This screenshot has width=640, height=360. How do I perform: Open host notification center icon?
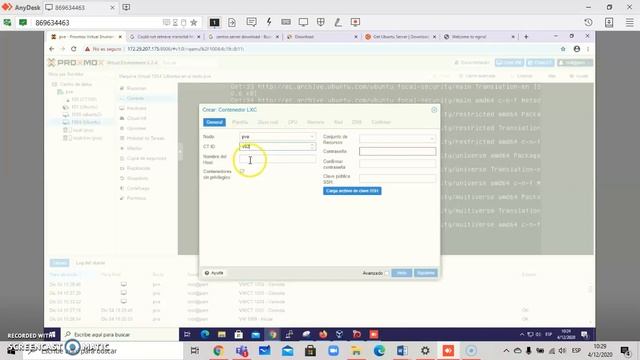point(625,351)
